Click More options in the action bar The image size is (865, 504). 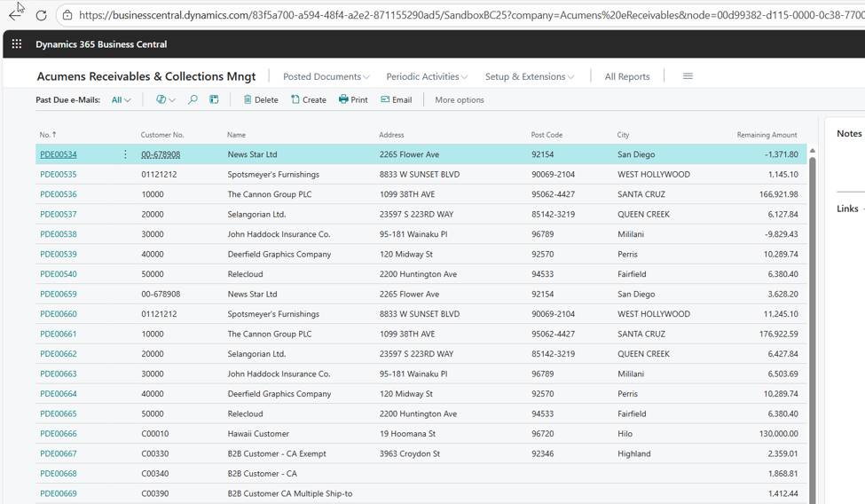click(x=460, y=100)
